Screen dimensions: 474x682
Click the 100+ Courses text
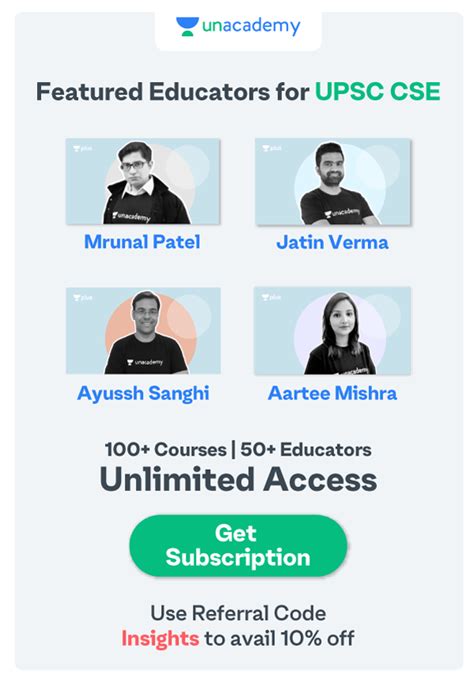[166, 450]
